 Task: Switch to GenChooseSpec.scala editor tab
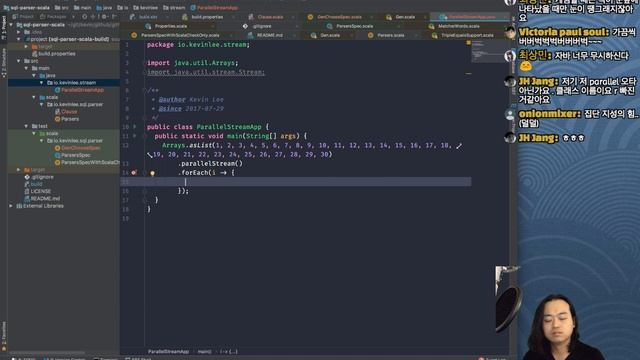pyautogui.click(x=339, y=17)
